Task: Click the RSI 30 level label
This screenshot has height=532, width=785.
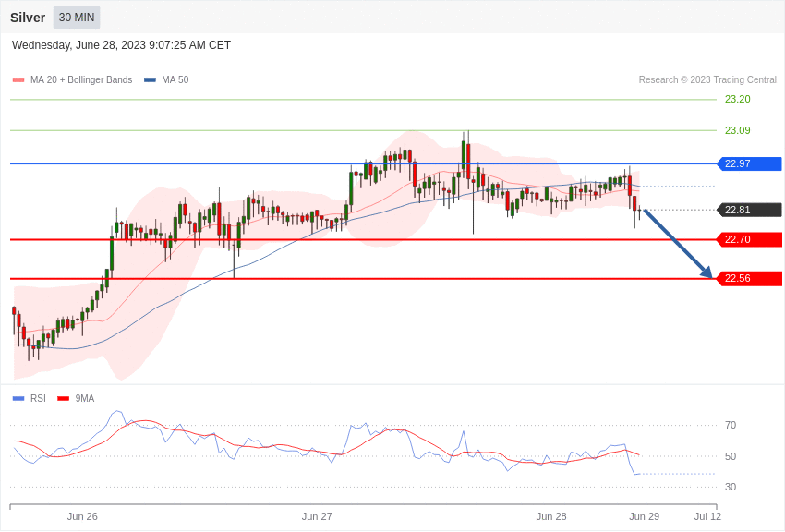Action: (x=731, y=487)
